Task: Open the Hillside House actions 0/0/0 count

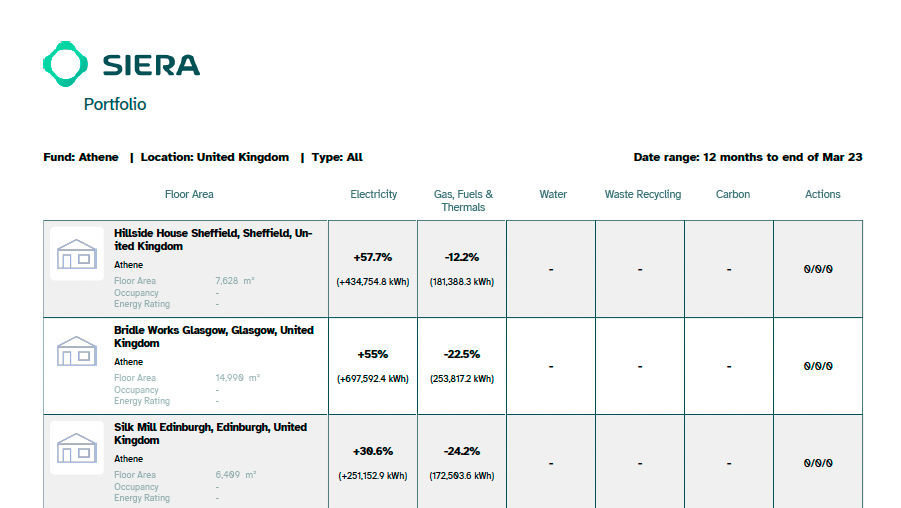Action: [x=818, y=269]
